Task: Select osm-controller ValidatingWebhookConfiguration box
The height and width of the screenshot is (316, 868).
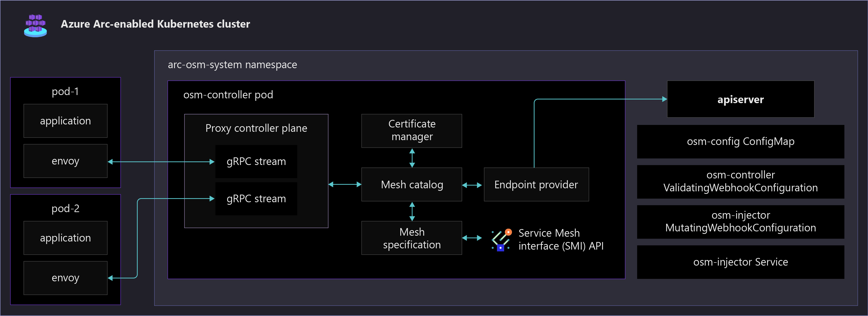Action: tap(740, 181)
